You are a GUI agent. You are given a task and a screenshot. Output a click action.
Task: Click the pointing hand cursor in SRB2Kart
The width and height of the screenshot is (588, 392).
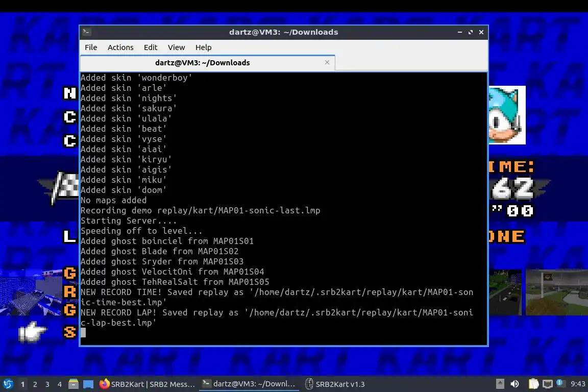[x=32, y=331]
